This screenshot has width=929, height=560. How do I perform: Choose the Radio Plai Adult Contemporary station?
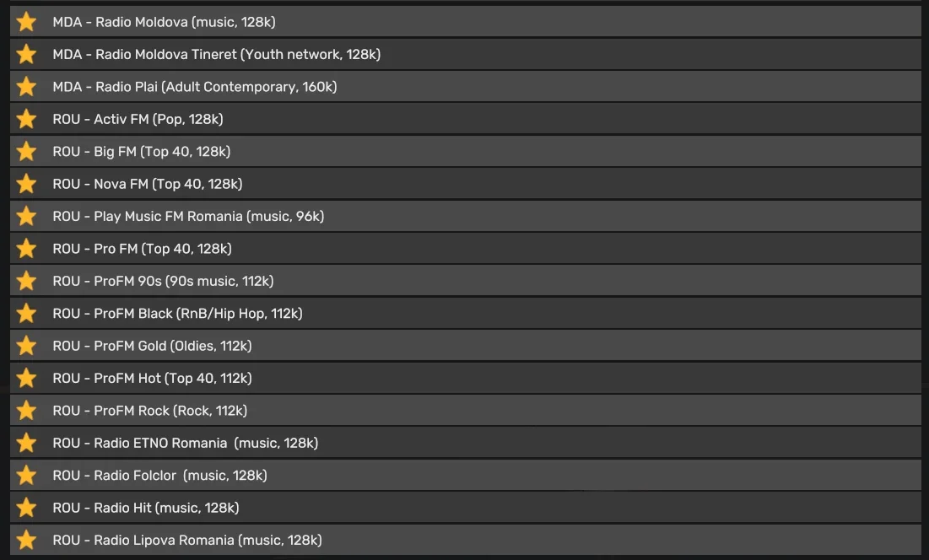click(194, 87)
